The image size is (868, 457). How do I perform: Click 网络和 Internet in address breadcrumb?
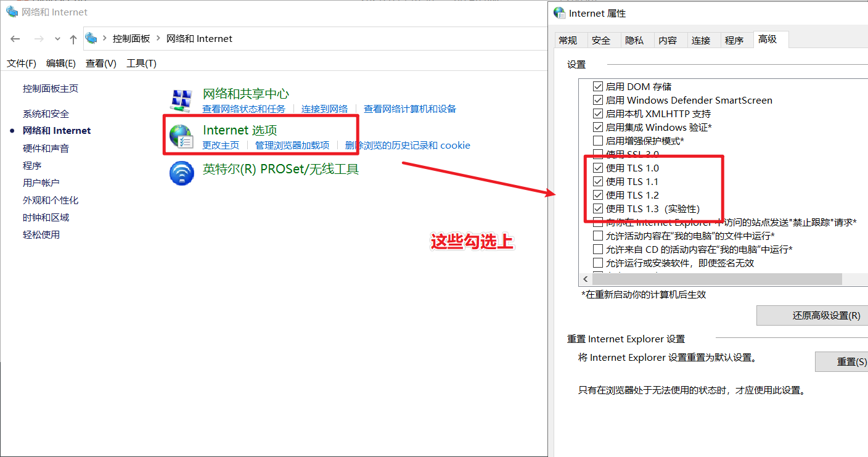pos(199,39)
